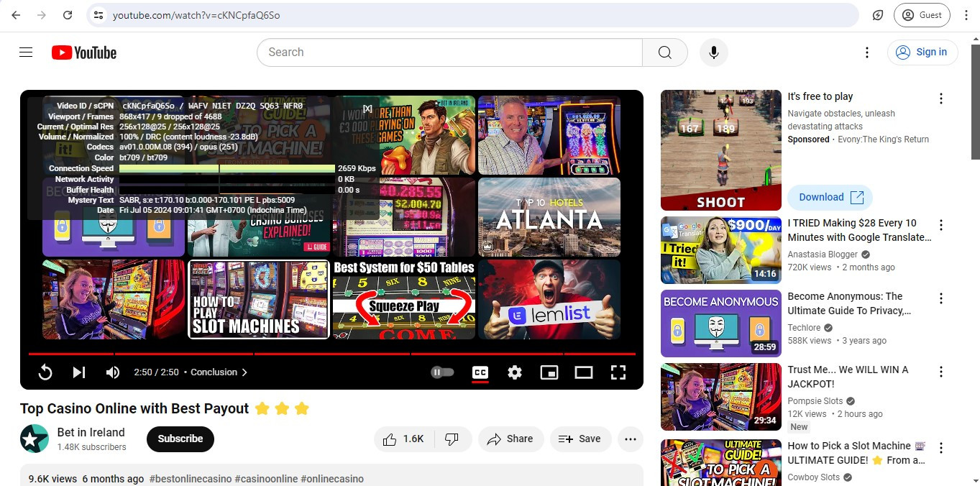
Task: Seek on the red progress bar
Action: (331, 354)
